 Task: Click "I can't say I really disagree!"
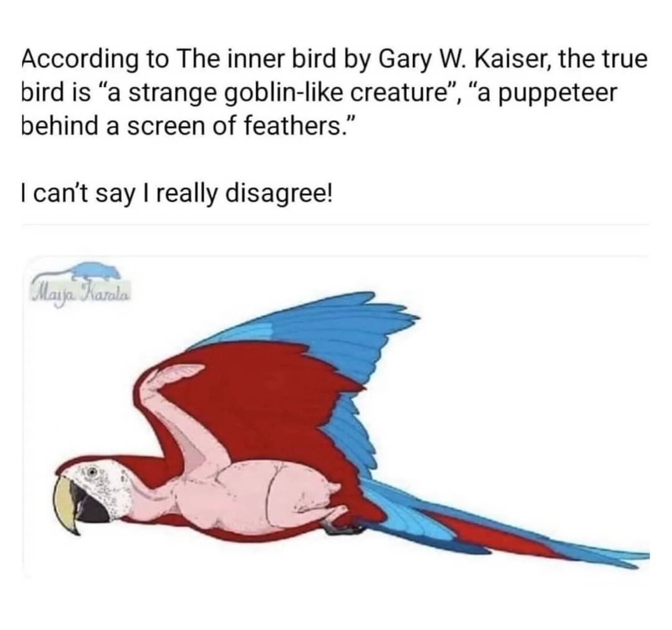tap(176, 193)
